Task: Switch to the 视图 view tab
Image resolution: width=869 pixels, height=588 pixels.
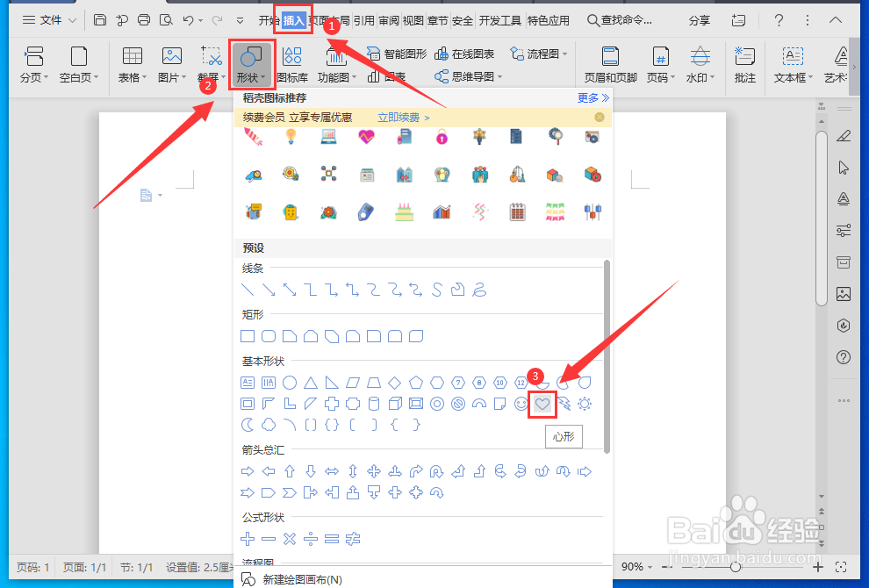Action: click(413, 21)
